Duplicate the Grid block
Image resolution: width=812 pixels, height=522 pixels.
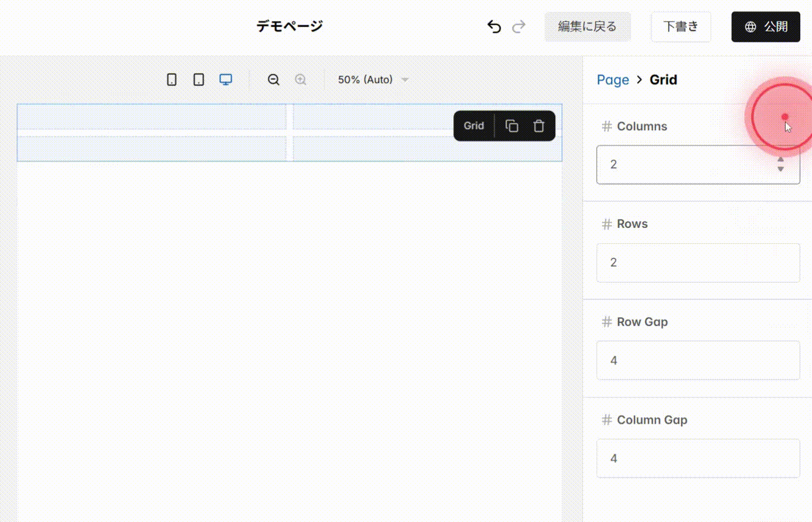(x=512, y=125)
